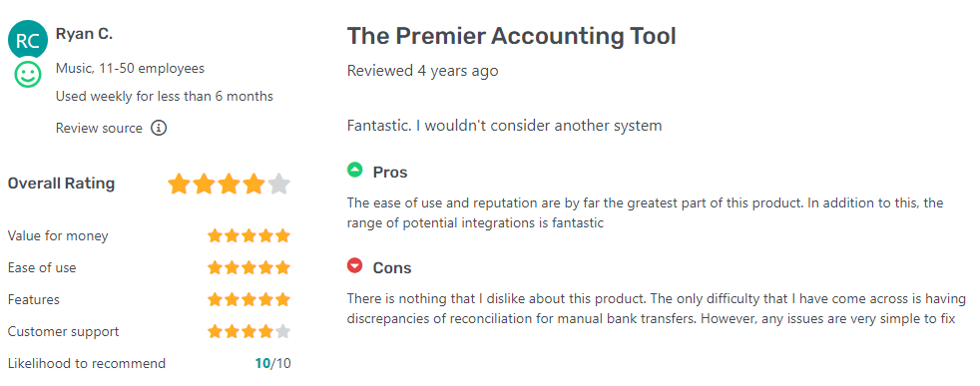The width and height of the screenshot is (980, 386).
Task: Click the Music, 11-50 employees text
Action: click(130, 68)
